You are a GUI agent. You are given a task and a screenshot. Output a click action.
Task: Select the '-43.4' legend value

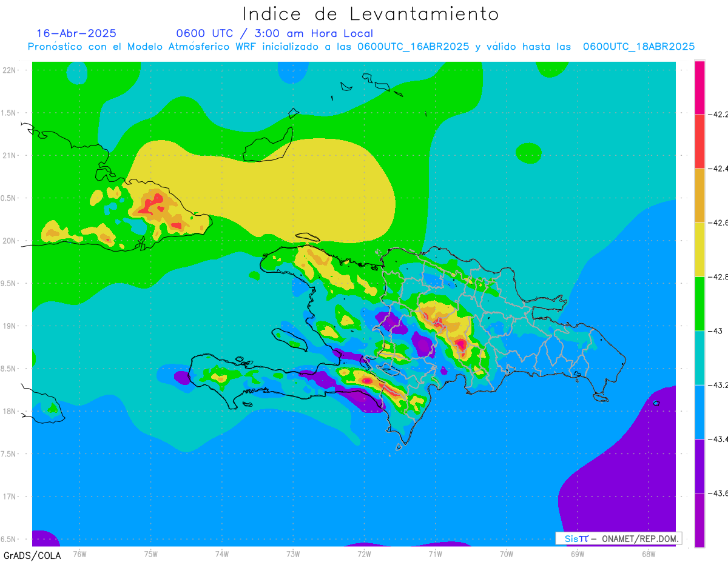(719, 439)
